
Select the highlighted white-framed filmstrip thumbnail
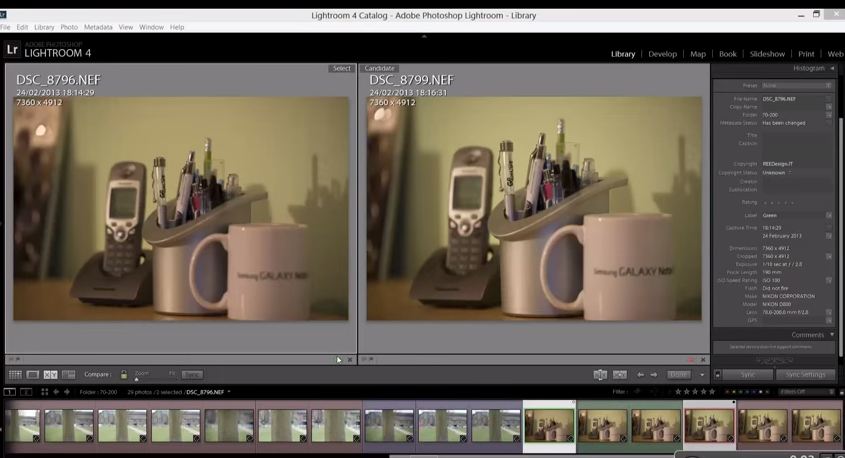(549, 424)
